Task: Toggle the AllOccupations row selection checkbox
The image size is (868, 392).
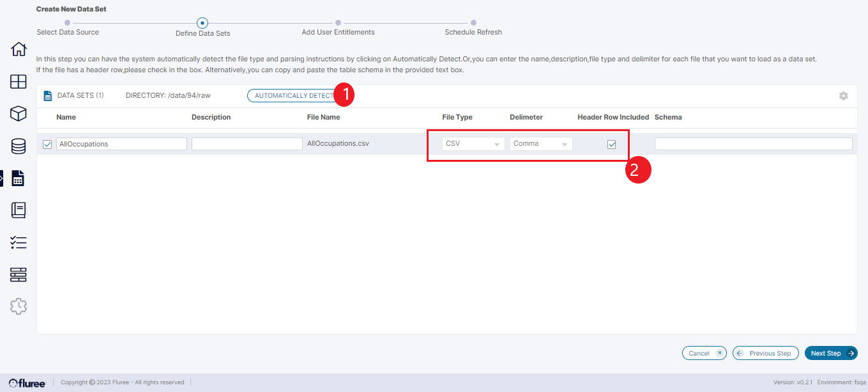Action: 47,145
